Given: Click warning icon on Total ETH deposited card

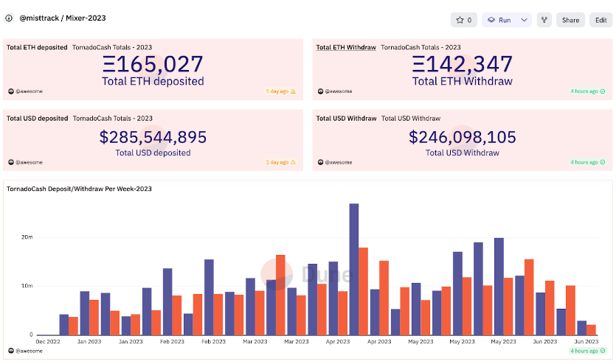Looking at the screenshot, I should 293,91.
